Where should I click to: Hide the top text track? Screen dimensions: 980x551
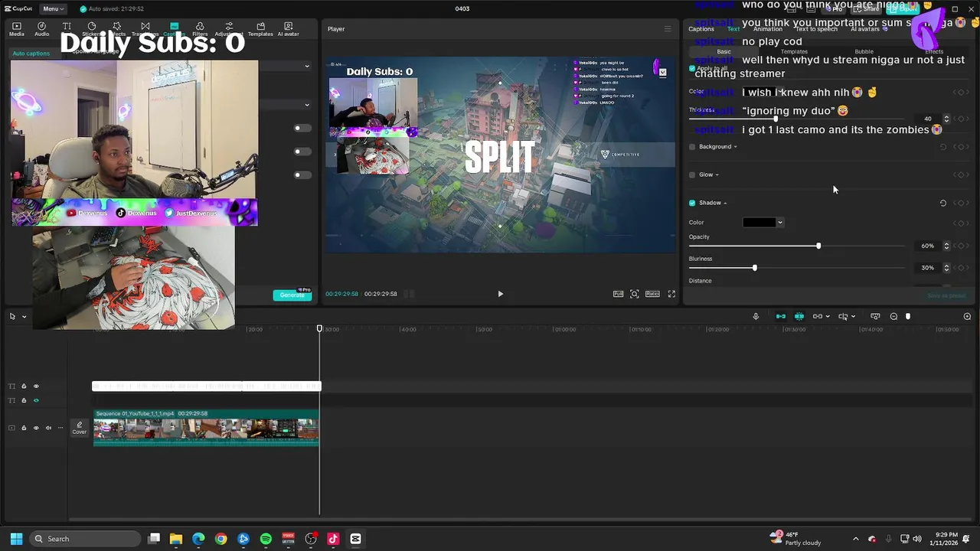[36, 386]
